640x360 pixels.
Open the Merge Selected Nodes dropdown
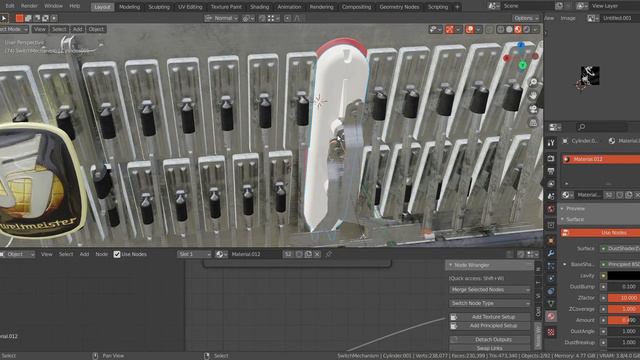[x=490, y=290]
